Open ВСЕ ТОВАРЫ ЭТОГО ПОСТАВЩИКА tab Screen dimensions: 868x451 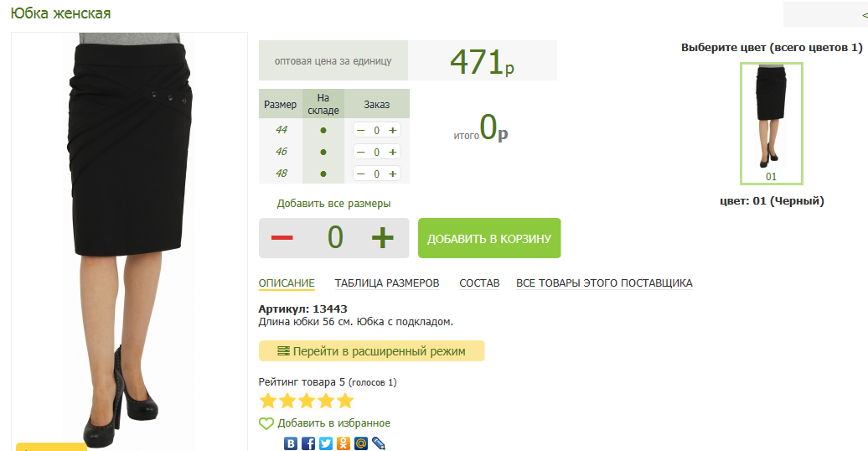coord(605,283)
